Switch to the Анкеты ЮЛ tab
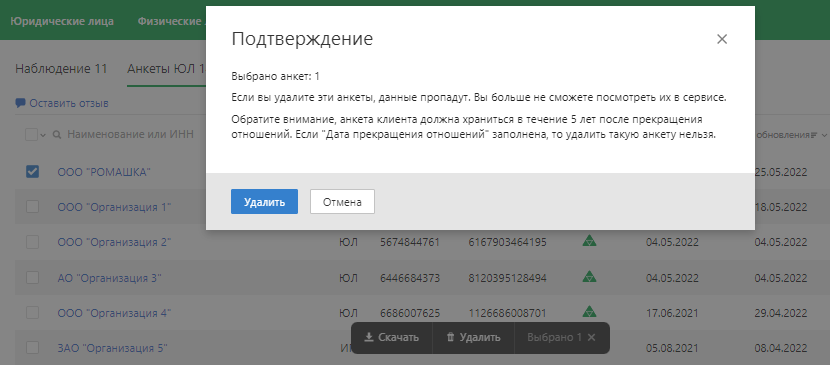 point(166,68)
